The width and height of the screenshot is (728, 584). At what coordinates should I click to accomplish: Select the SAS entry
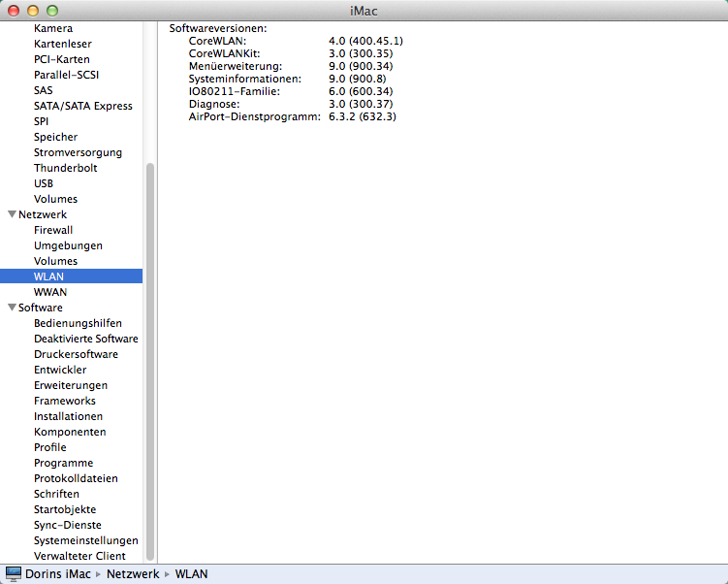[44, 90]
